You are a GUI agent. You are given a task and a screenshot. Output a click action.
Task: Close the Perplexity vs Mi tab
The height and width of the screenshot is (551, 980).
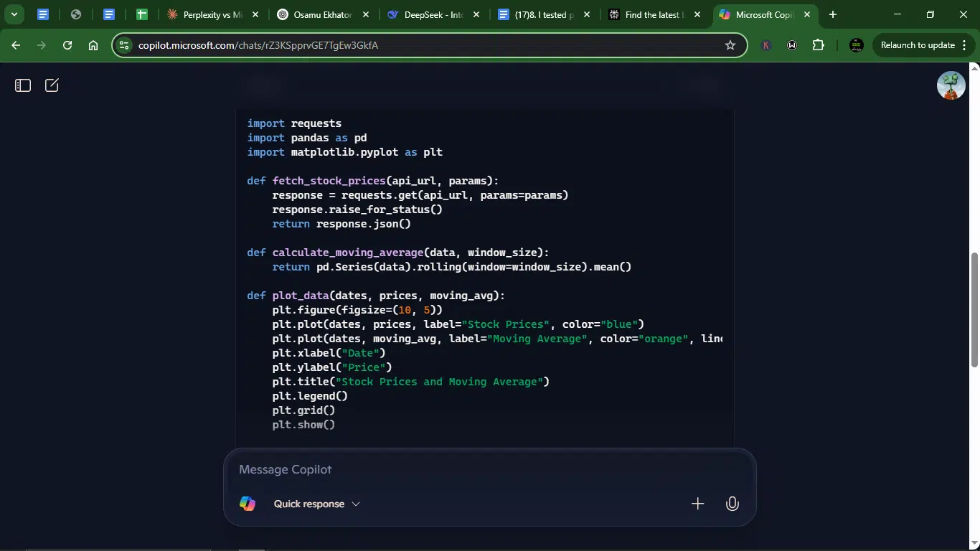256,14
